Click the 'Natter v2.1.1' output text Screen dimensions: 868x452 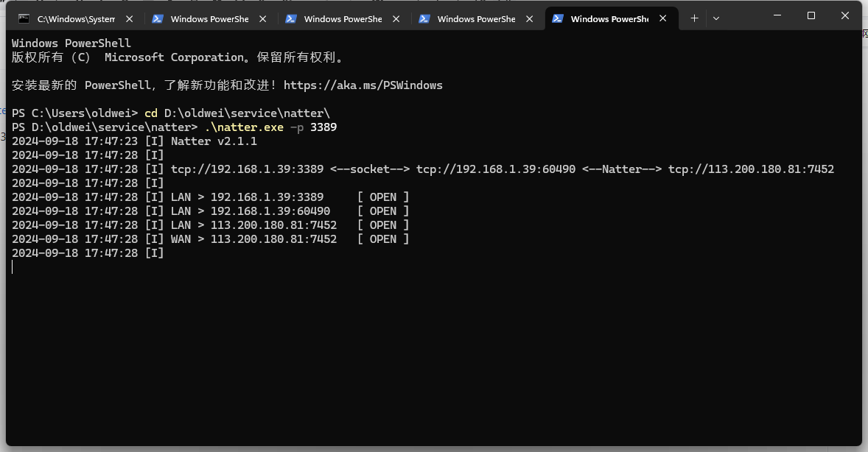pyautogui.click(x=214, y=141)
